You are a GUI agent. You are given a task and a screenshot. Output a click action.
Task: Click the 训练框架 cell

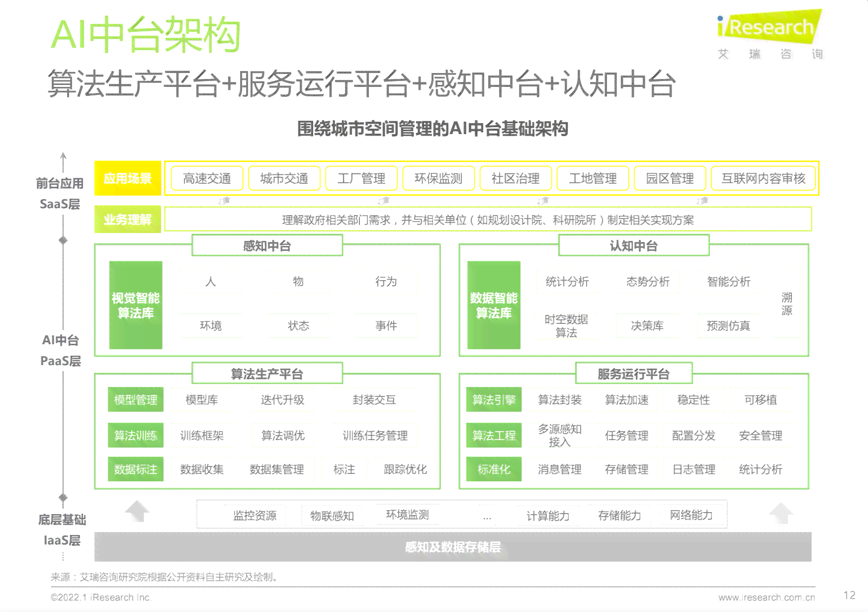(202, 436)
